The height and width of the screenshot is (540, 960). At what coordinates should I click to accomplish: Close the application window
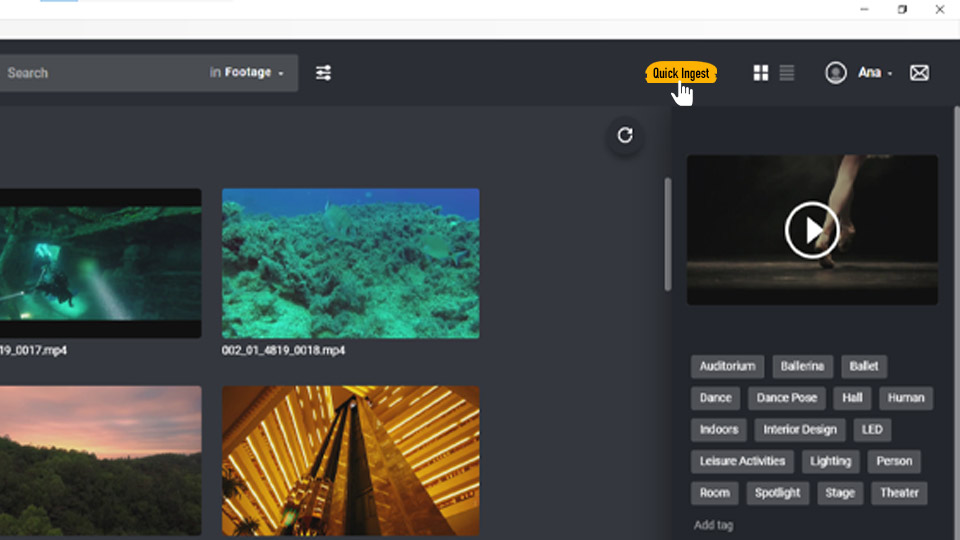[x=940, y=9]
